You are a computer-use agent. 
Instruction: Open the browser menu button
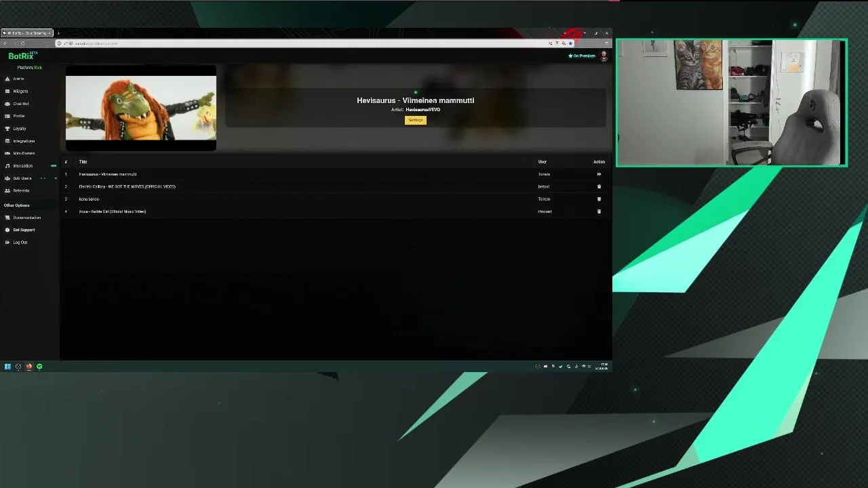(x=606, y=43)
